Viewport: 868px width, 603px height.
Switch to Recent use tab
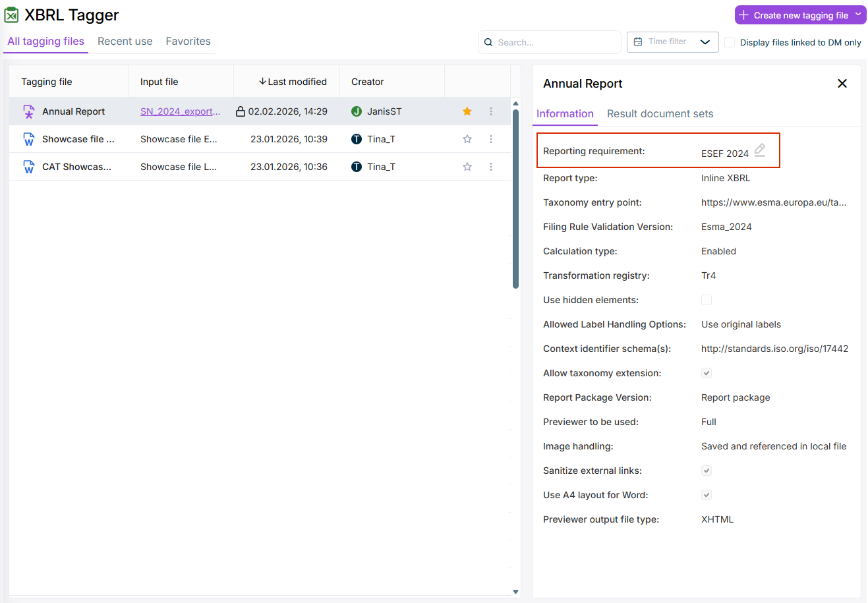[x=125, y=41]
